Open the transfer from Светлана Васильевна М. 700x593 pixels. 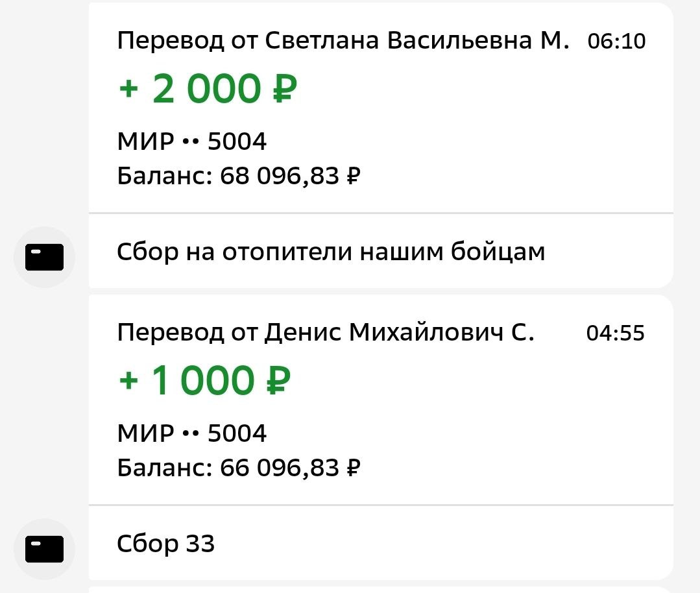coord(343,41)
